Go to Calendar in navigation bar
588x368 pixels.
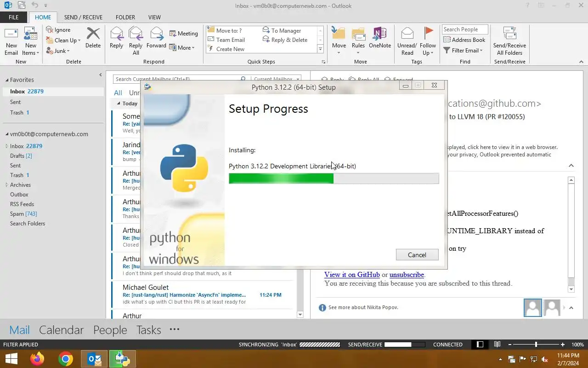[61, 330]
